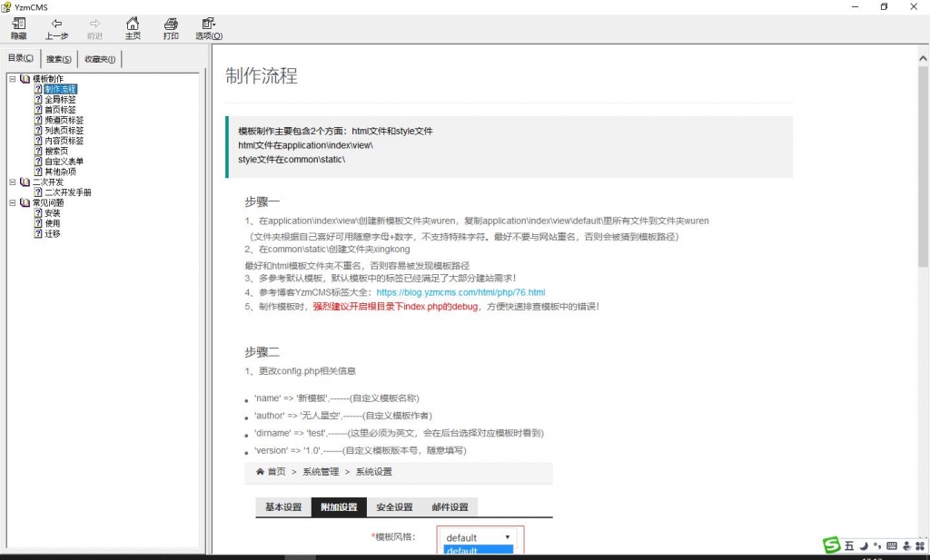Image resolution: width=930 pixels, height=560 pixels.
Task: Click 系统设置 in the breadcrumb
Action: pyautogui.click(x=373, y=472)
